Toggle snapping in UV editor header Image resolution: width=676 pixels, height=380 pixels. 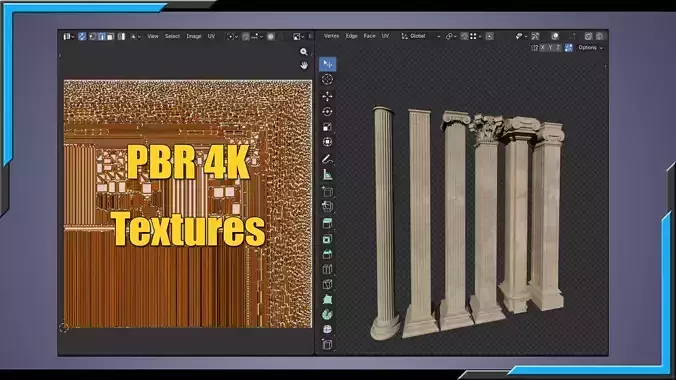(x=245, y=37)
